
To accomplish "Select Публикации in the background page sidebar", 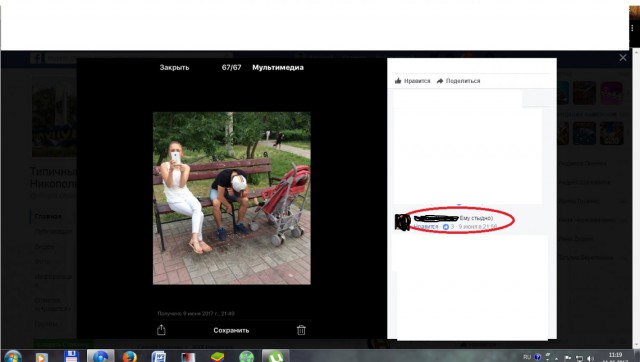I will tap(53, 231).
